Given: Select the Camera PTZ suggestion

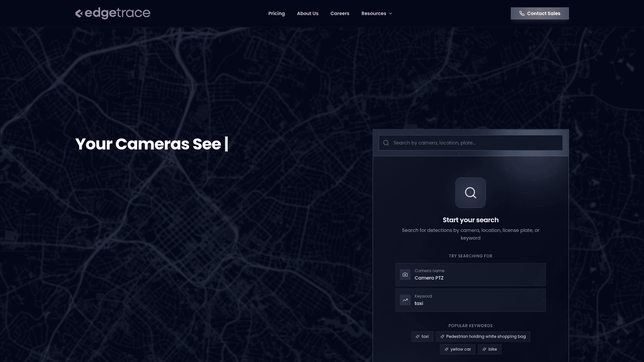Looking at the screenshot, I should click(471, 275).
